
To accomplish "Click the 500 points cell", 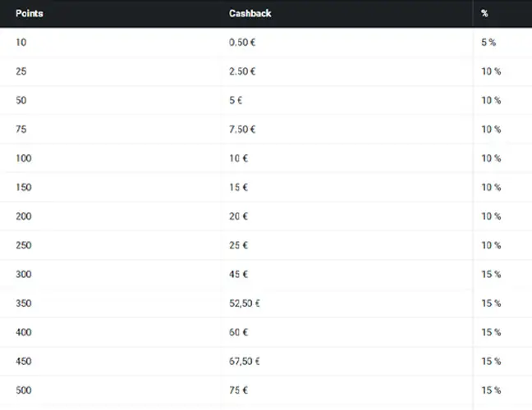I will (23, 390).
